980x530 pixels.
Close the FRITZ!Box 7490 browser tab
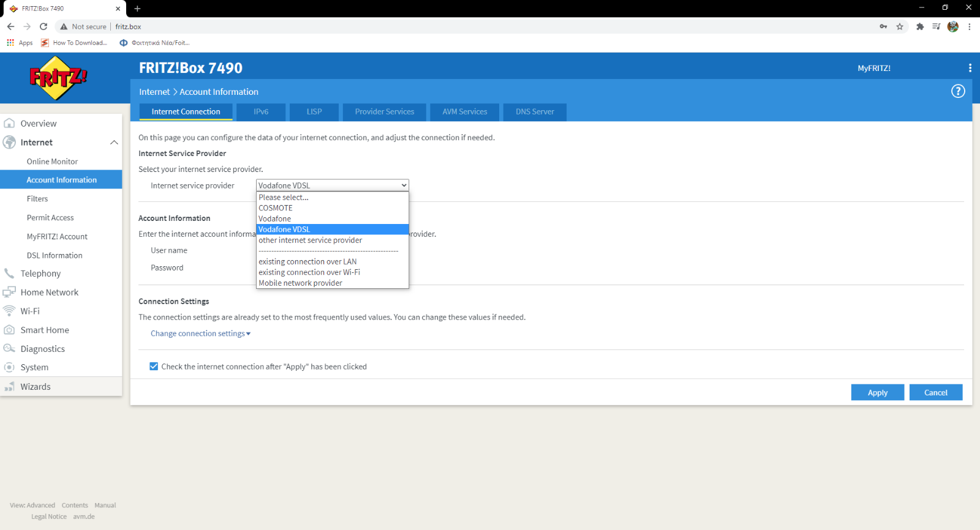[118, 9]
